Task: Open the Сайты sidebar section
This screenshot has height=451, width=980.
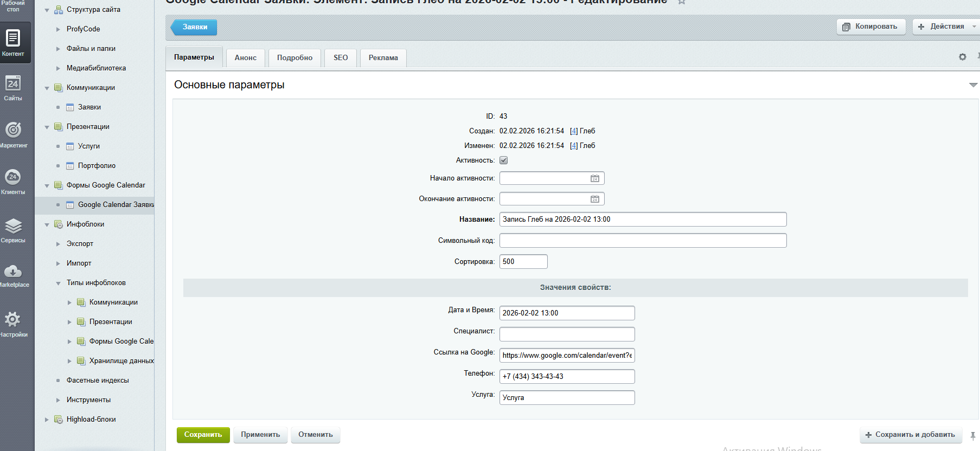Action: (13, 88)
